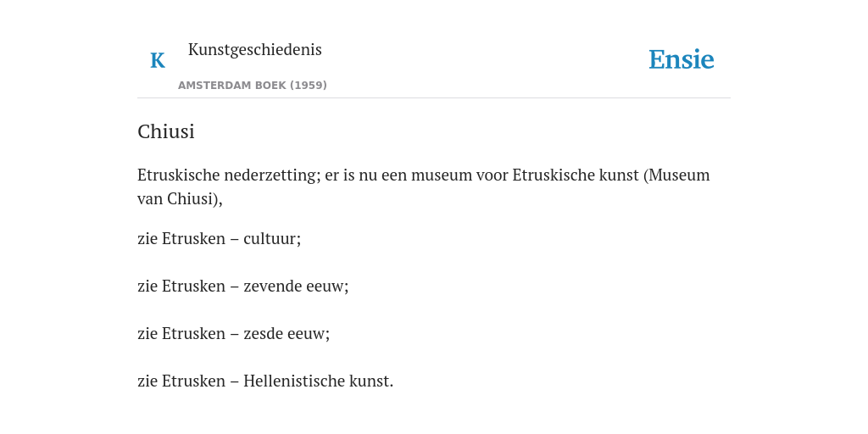
Task: Click the words 'zesde eeuw;'
Action: [x=287, y=334]
